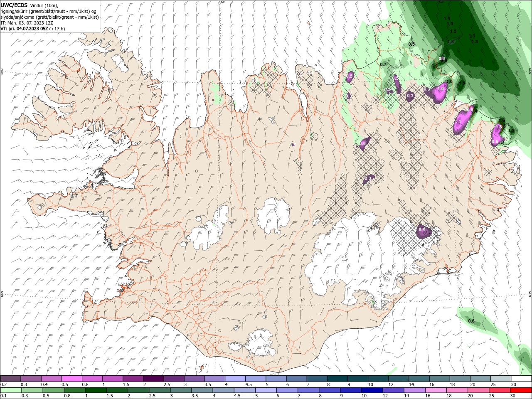Select the light pink 16 swatch in the lower legend
Image resolution: width=532 pixels, height=399 pixels.
436,390
